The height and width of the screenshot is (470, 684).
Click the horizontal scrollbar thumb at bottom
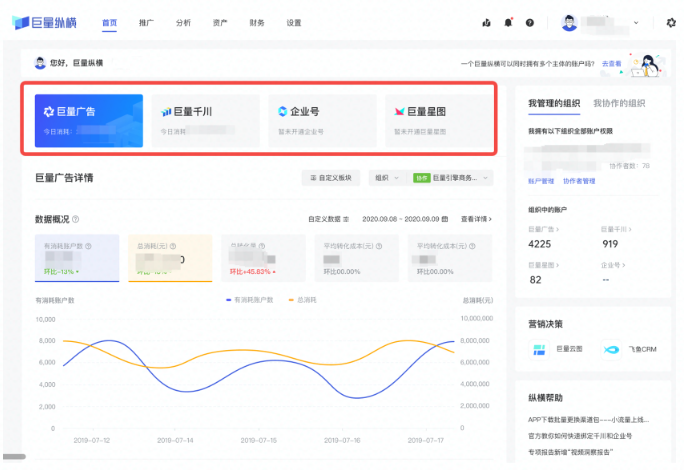pyautogui.click(x=14, y=456)
